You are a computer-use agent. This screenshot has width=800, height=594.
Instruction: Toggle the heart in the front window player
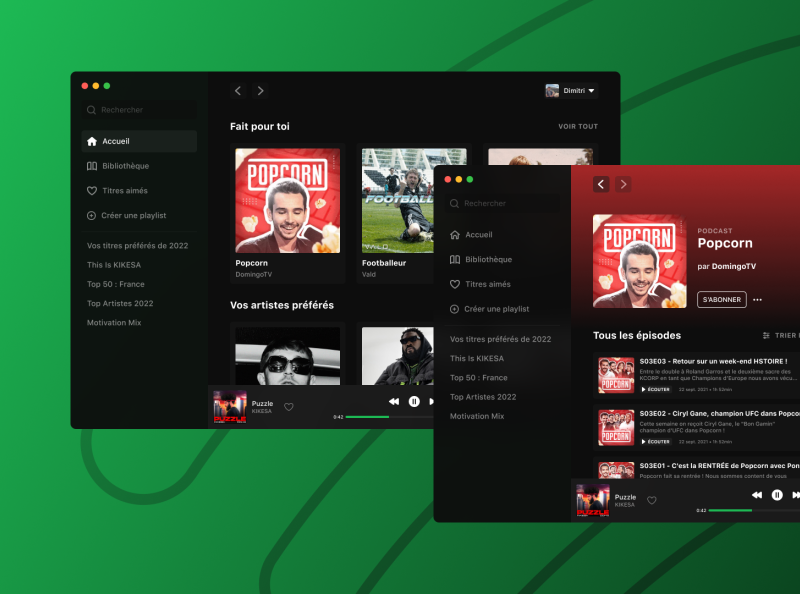tap(652, 500)
